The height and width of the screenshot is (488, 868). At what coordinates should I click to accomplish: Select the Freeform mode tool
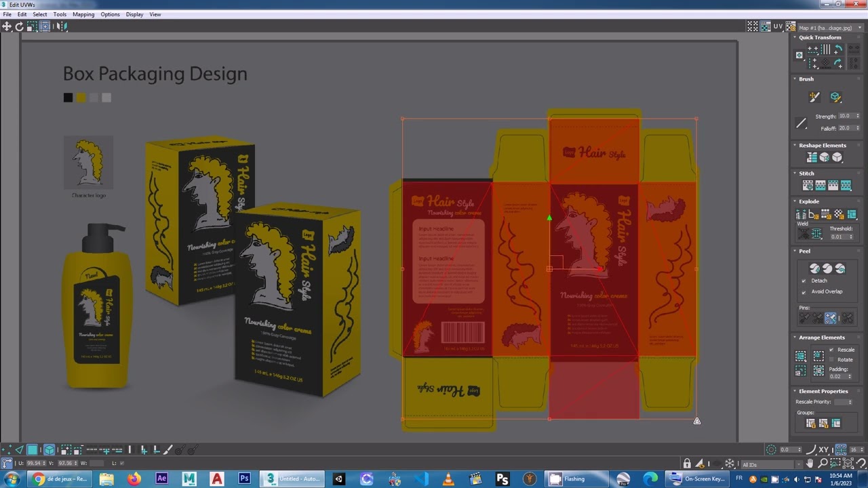click(45, 26)
